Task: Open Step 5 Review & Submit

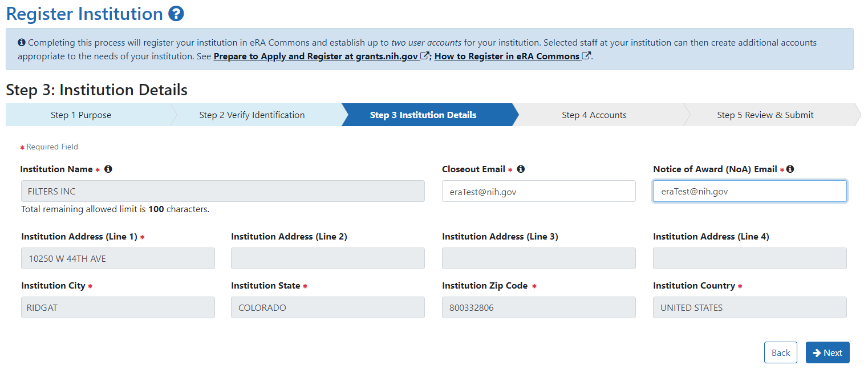Action: pyautogui.click(x=765, y=115)
